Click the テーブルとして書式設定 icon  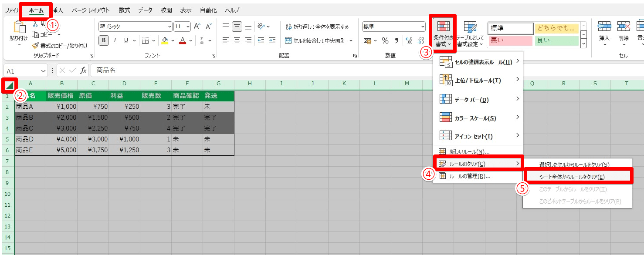(470, 28)
